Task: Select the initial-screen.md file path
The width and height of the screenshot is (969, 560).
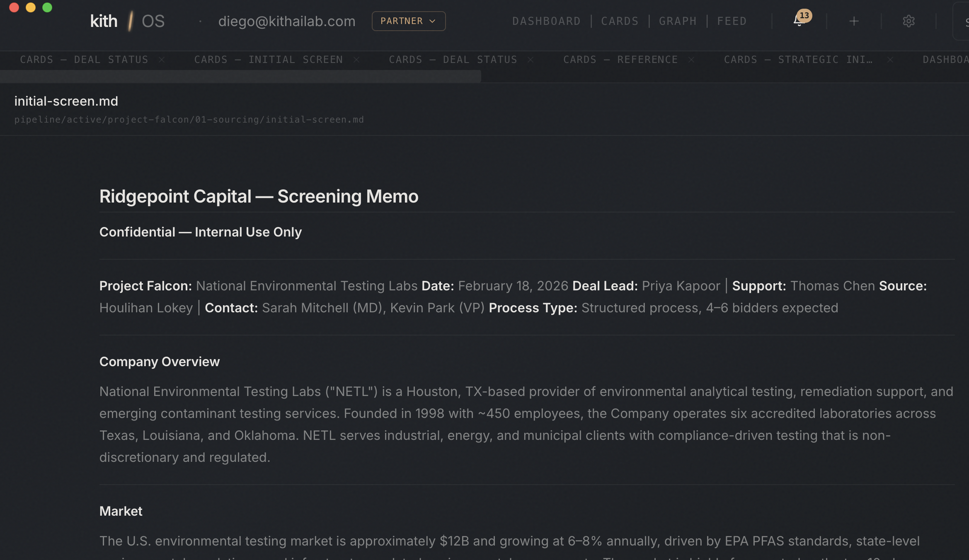Action: pos(189,119)
